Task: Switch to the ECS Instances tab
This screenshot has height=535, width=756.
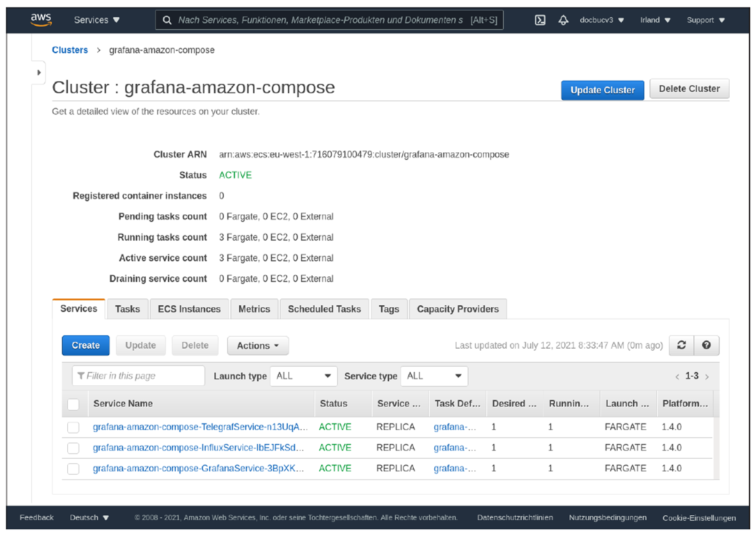Action: 189,309
